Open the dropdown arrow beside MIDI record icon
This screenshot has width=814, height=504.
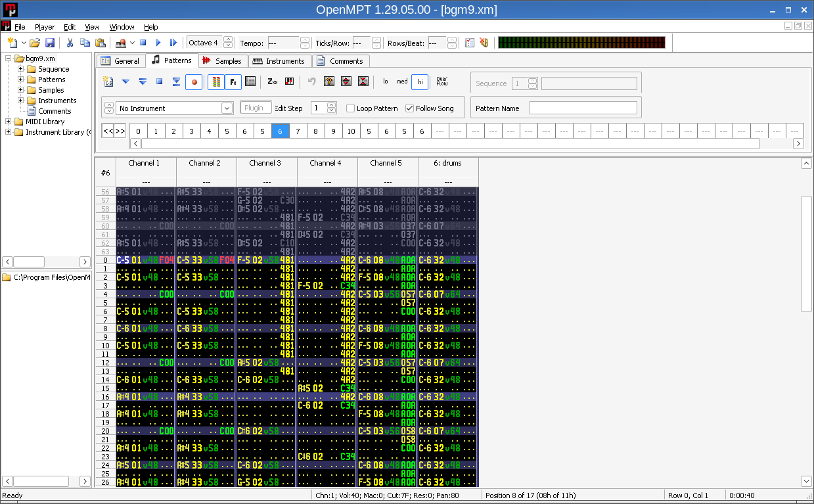[x=132, y=43]
